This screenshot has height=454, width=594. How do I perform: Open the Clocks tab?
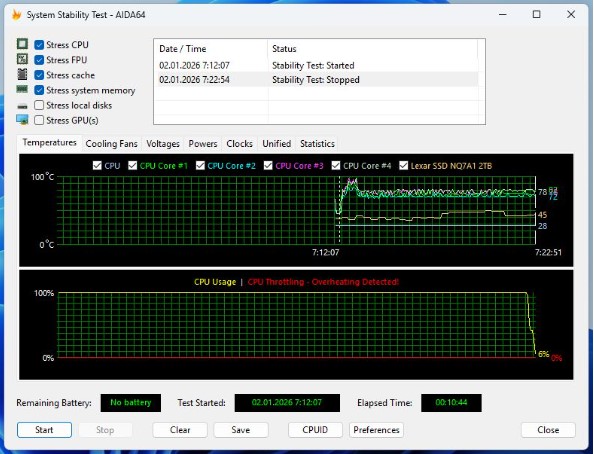[x=239, y=144]
